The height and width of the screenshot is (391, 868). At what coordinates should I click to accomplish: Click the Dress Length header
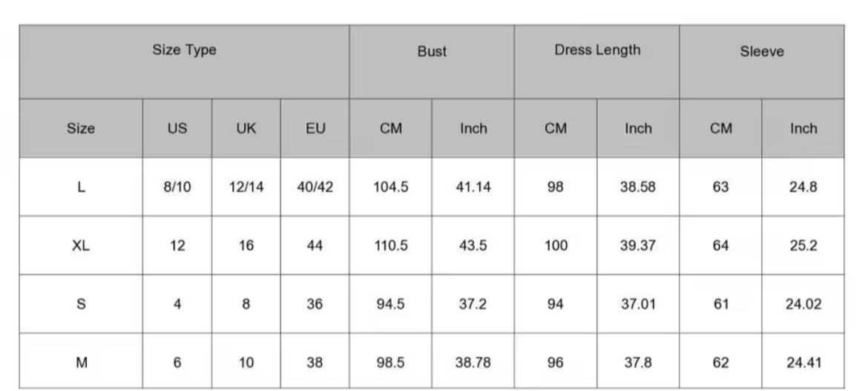(x=596, y=51)
